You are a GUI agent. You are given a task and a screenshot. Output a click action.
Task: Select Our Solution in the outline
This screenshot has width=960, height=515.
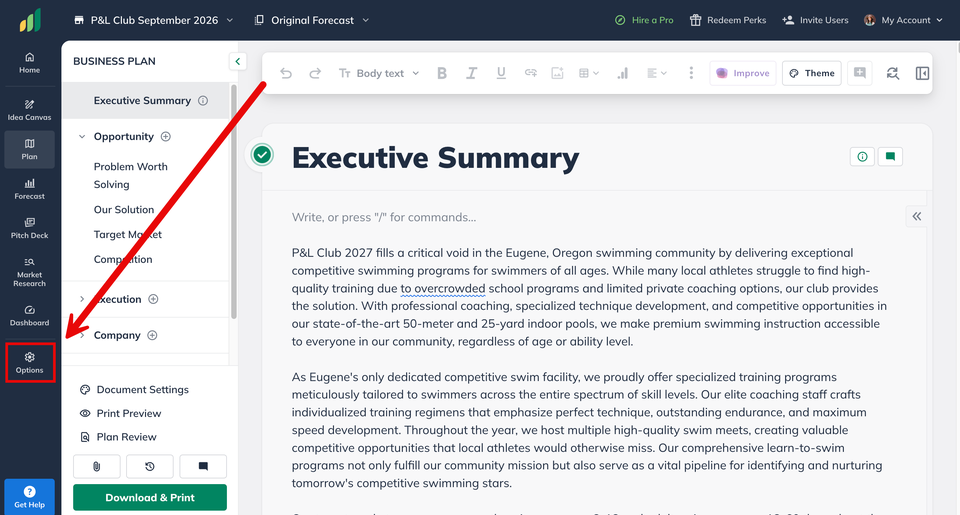click(124, 209)
